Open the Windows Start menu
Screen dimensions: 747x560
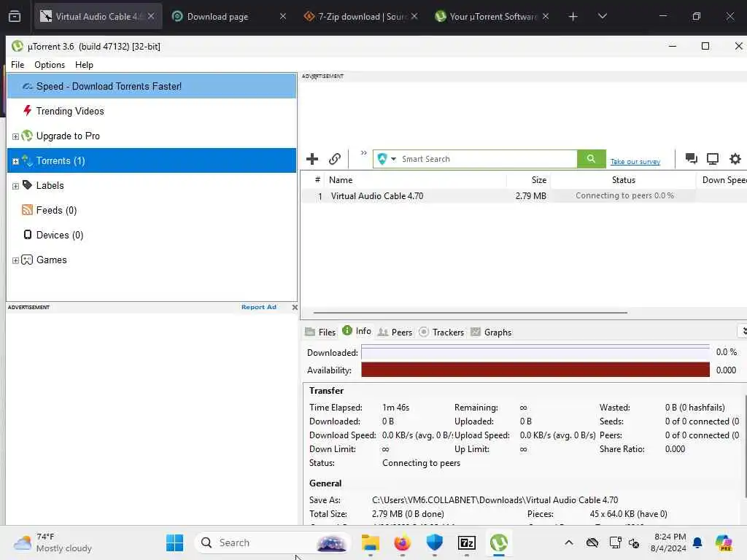[x=175, y=542]
